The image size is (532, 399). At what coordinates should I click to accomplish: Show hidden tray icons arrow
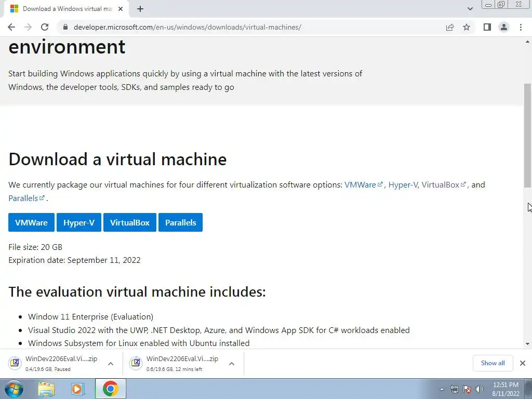(442, 389)
